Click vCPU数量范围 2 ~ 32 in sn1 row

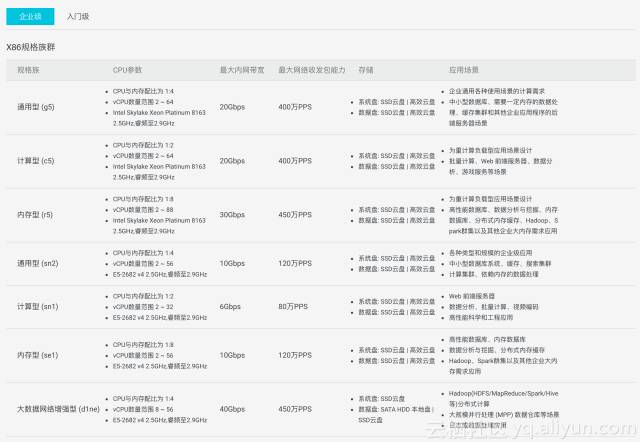pyautogui.click(x=143, y=307)
